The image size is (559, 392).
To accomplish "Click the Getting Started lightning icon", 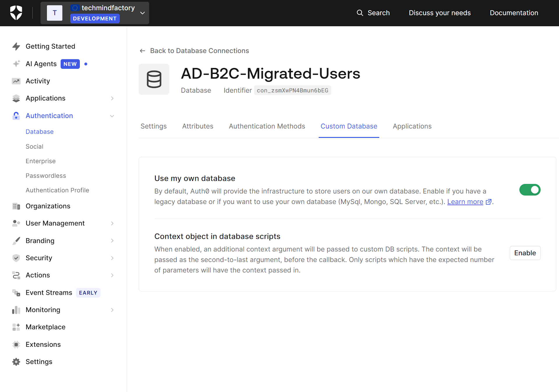I will [16, 46].
